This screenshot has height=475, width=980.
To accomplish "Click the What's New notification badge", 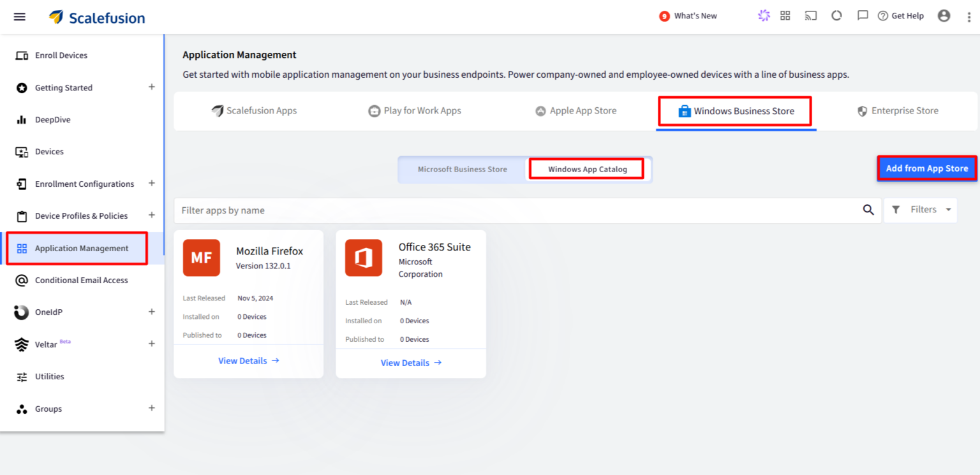I will (664, 16).
